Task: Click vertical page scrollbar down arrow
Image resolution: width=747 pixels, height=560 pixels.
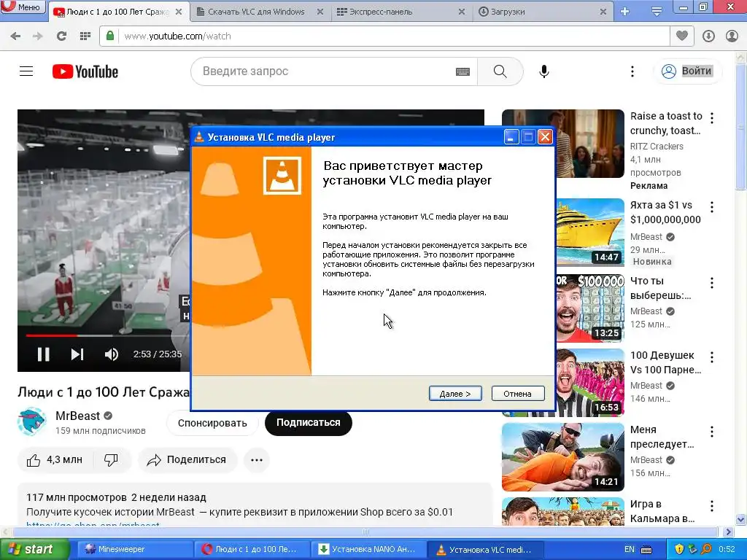Action: pos(741,519)
